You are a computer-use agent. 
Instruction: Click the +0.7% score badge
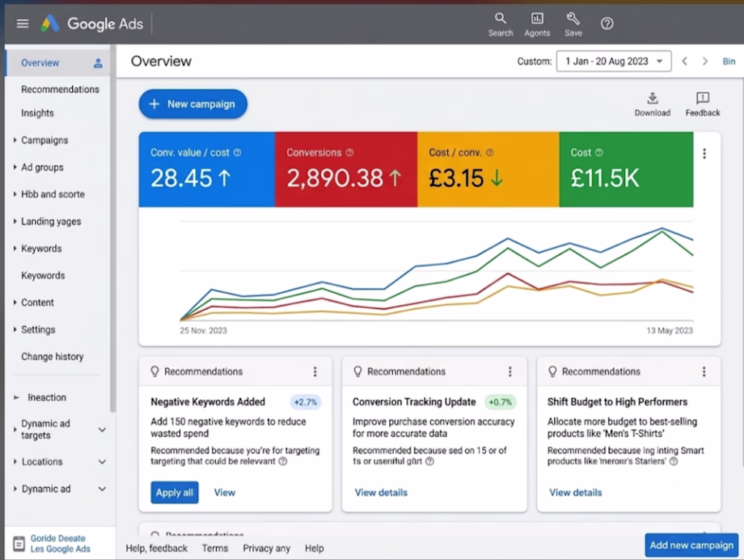point(500,402)
